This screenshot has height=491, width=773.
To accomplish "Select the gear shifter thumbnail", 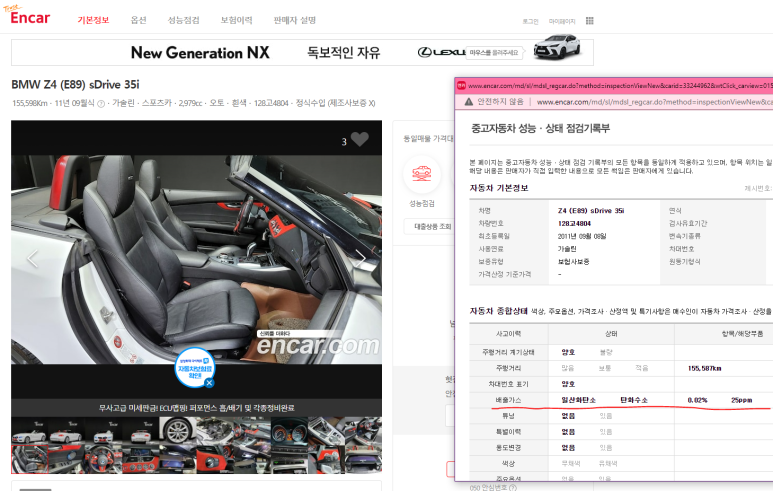I will tap(326, 430).
